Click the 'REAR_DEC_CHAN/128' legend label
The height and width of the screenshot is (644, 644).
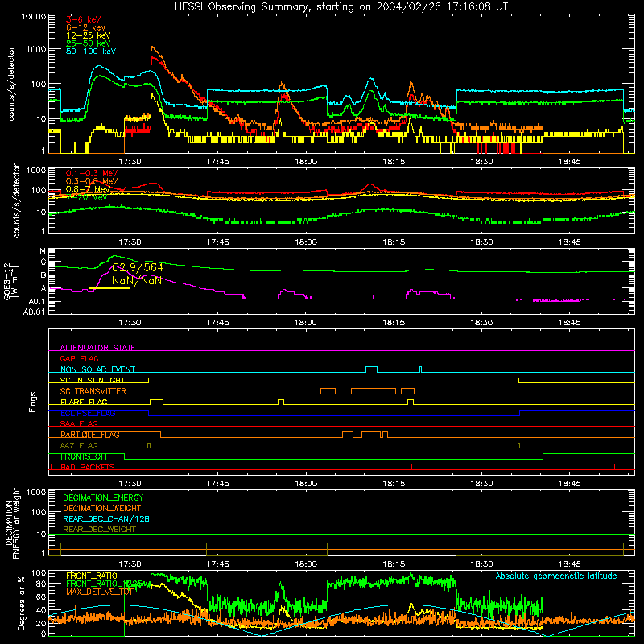click(x=106, y=518)
